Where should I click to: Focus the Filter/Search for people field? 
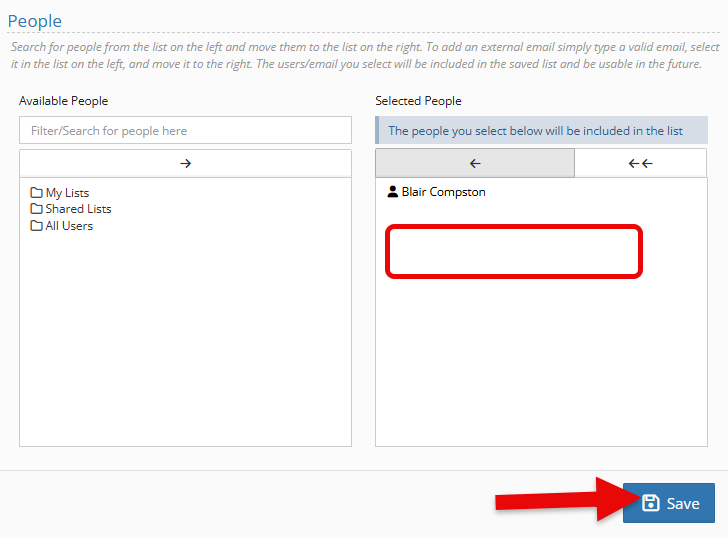coord(185,130)
